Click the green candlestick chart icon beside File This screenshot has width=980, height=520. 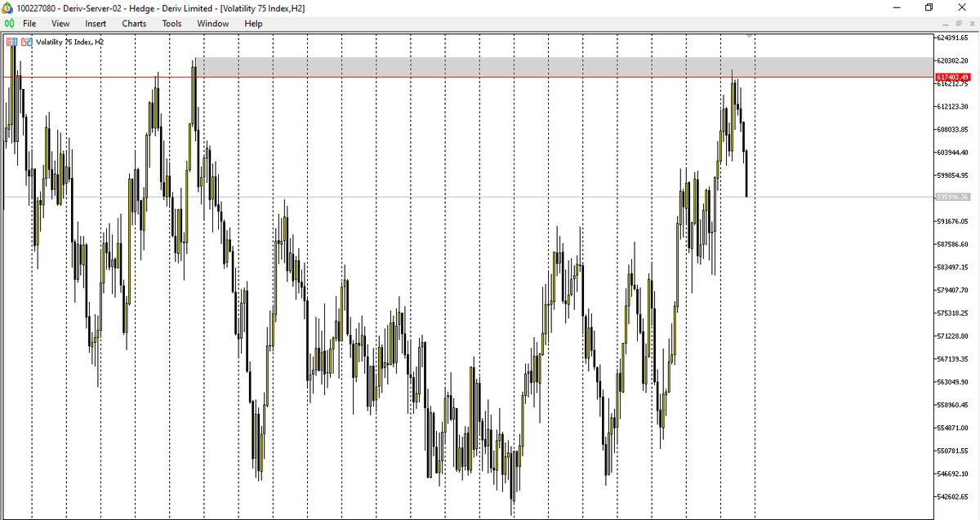click(x=9, y=24)
